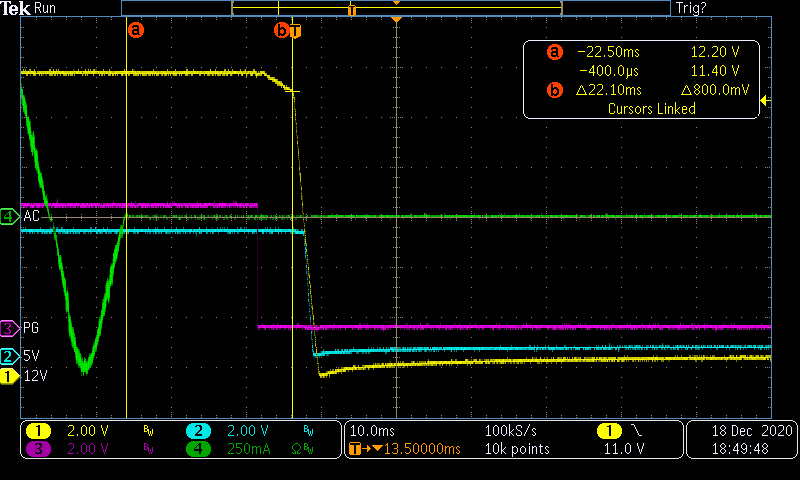Click the Tek Run status label
Screen dimensions: 800x480
pyautogui.click(x=29, y=8)
